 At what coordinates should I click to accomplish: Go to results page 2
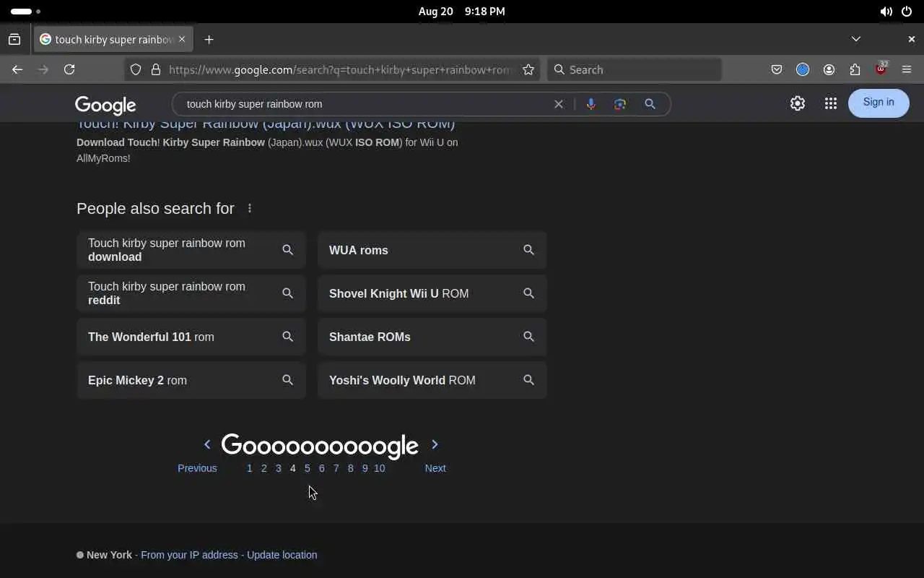point(264,468)
